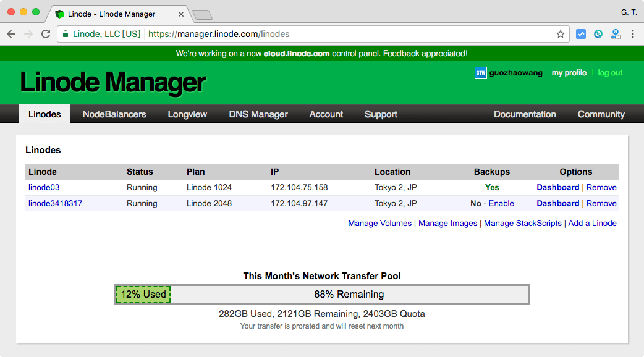This screenshot has width=644, height=357.
Task: Switch to the NodeBalancers tab
Action: pyautogui.click(x=114, y=114)
